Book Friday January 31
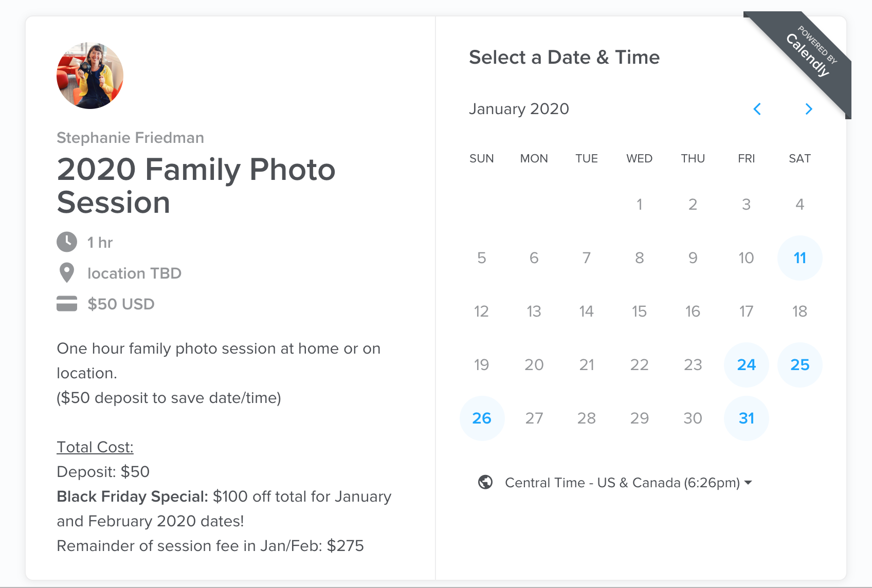872x588 pixels. point(746,418)
